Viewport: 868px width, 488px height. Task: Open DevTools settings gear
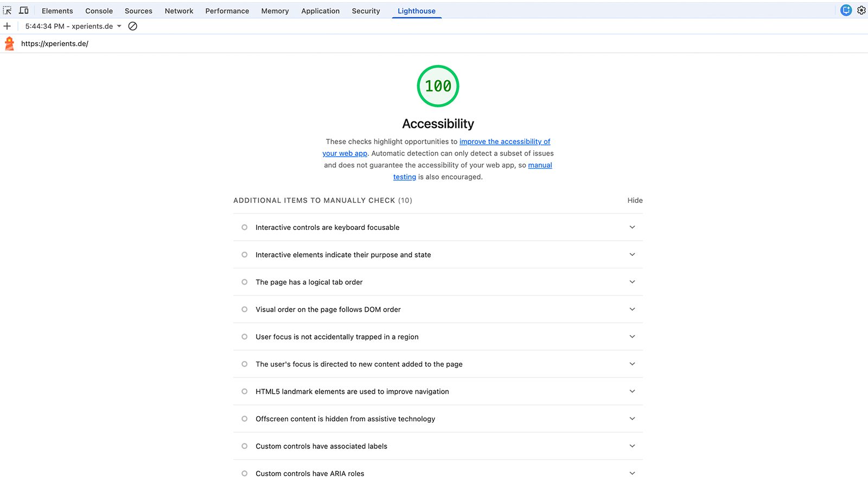(861, 10)
